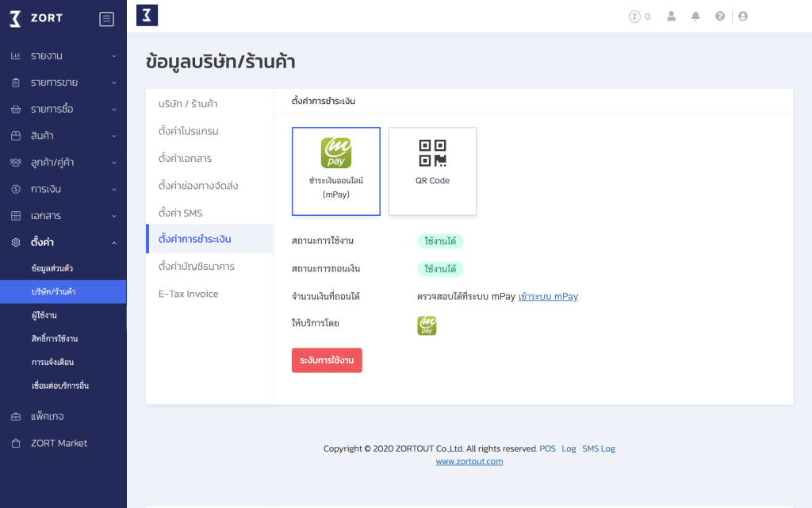The height and width of the screenshot is (508, 812).
Task: Click the สินค้า box icon
Action: pos(16,135)
